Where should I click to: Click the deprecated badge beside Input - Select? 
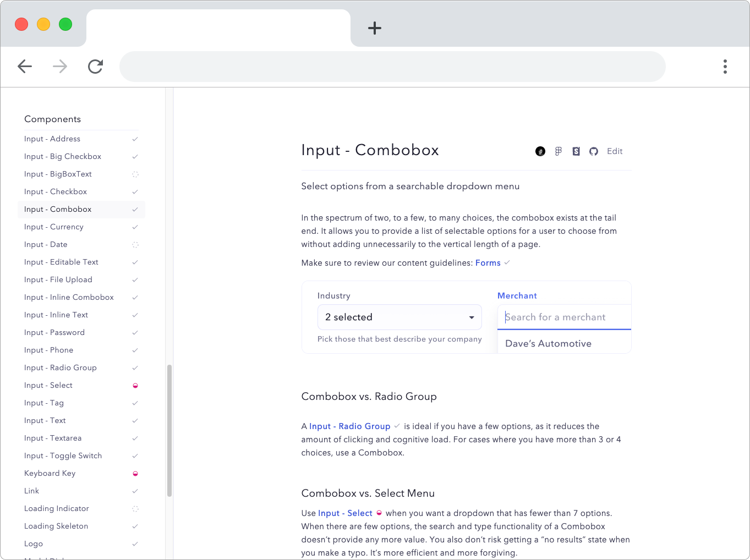coord(135,385)
